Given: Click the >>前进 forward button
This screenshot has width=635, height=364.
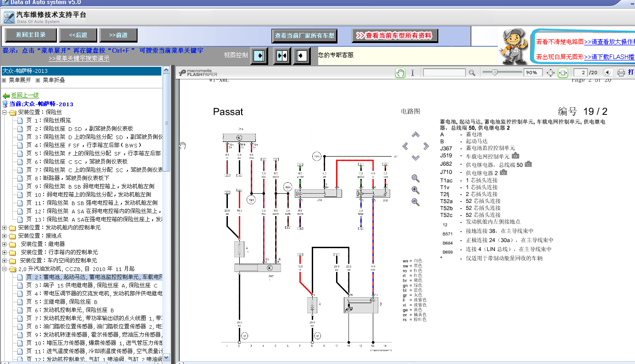Looking at the screenshot, I should click(118, 35).
